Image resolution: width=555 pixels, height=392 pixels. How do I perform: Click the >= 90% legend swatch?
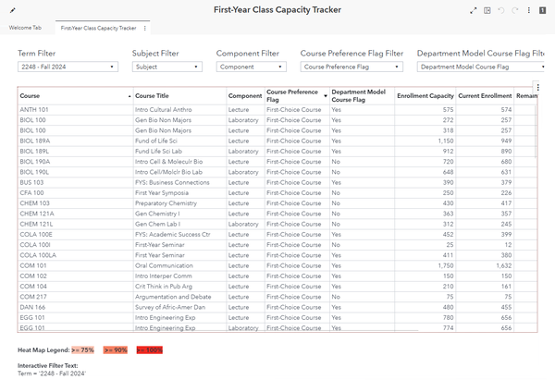click(116, 350)
